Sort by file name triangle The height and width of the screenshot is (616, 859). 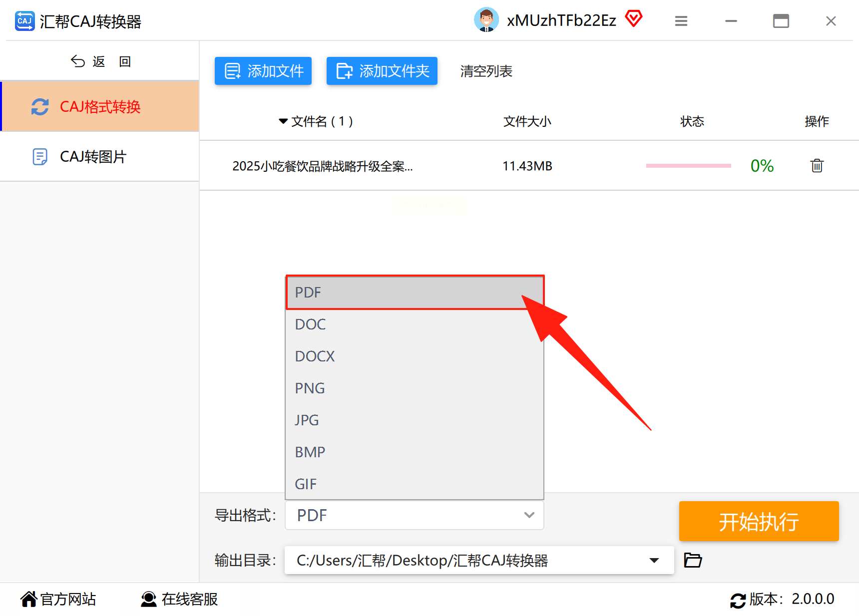coord(283,121)
